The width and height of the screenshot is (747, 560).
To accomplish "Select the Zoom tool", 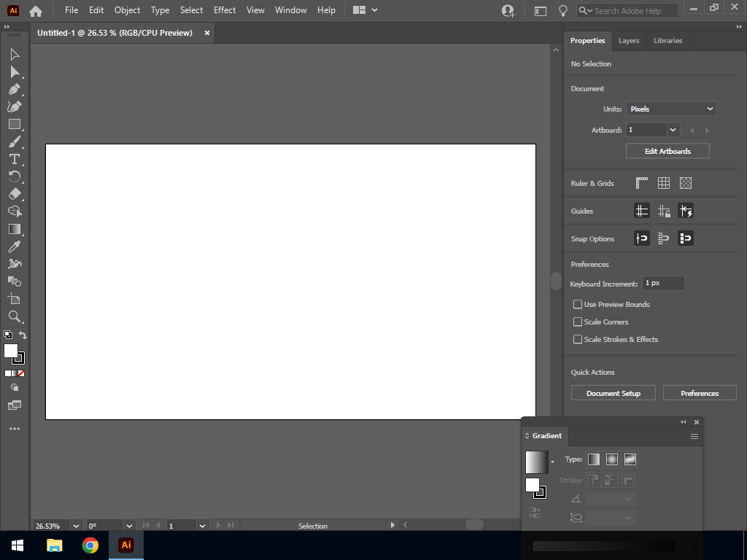I will click(x=15, y=316).
